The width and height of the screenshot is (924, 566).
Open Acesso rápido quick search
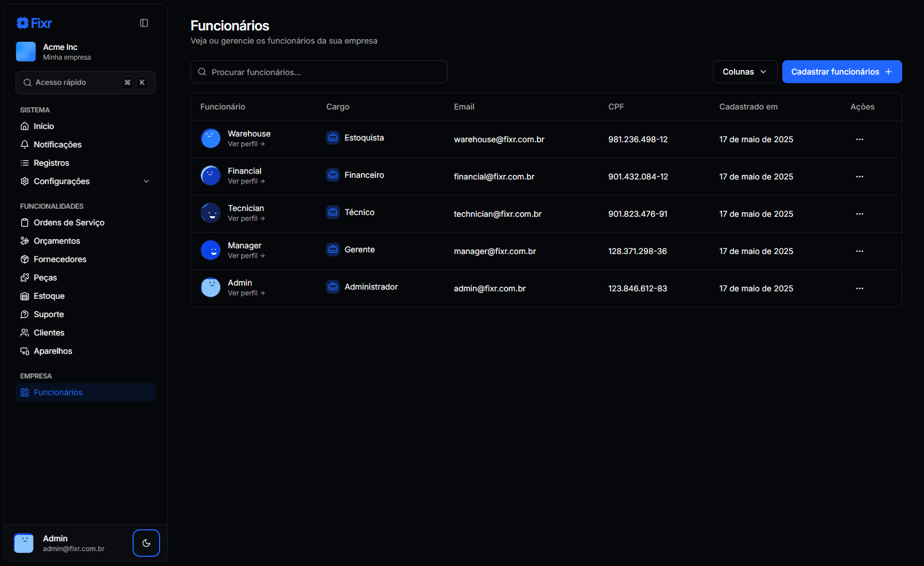point(85,83)
